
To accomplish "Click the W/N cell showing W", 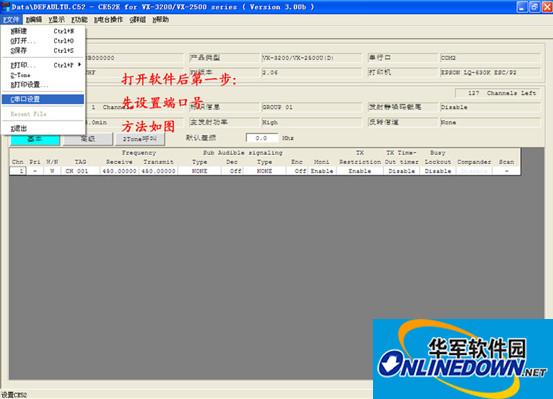I will 52,171.
